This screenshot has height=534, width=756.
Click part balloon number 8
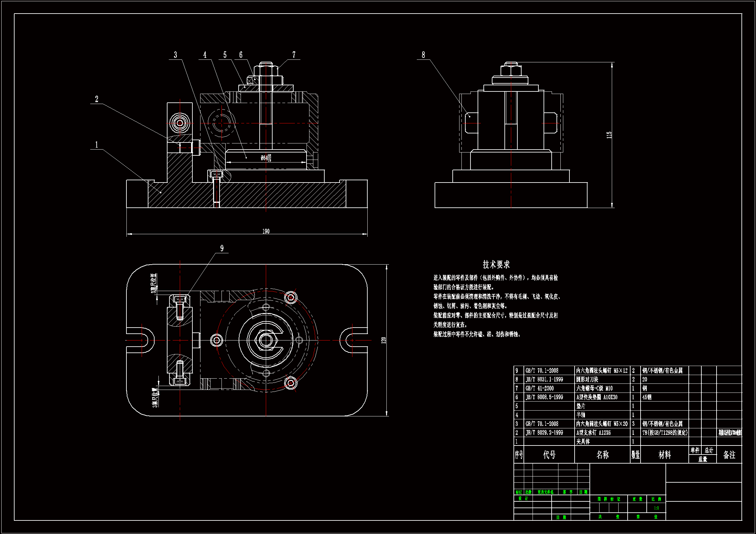(x=423, y=55)
